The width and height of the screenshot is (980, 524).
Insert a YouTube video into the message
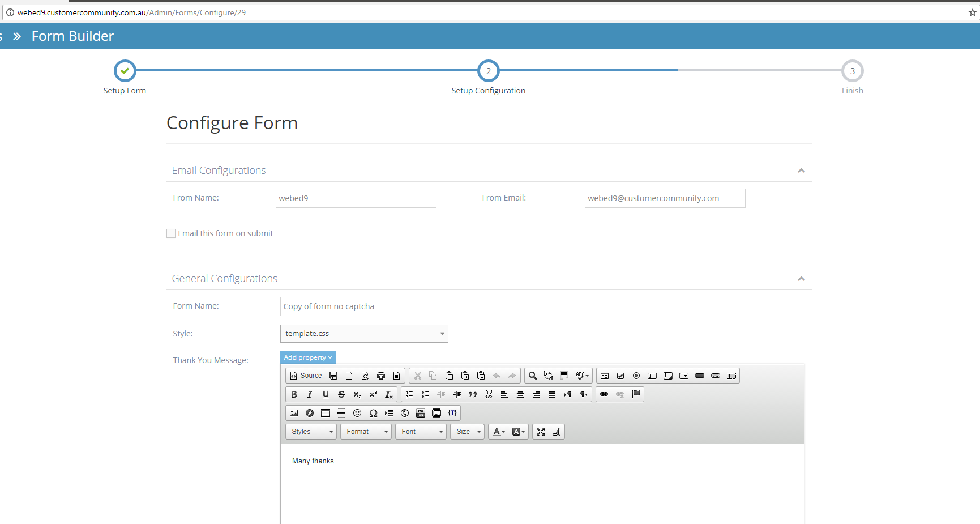(x=420, y=413)
